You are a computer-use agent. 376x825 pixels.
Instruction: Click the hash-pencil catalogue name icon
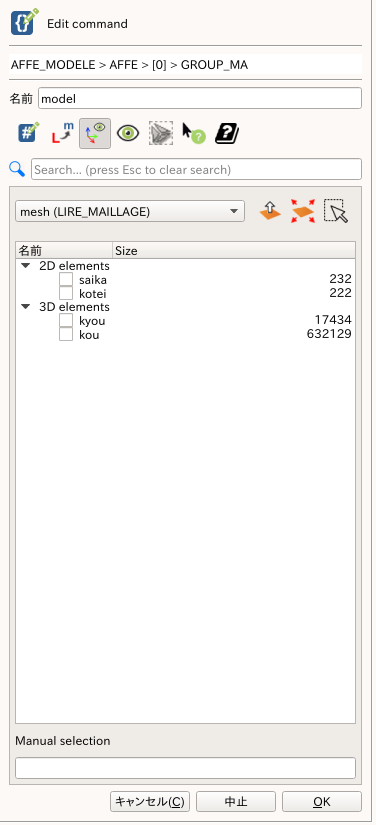tap(29, 133)
